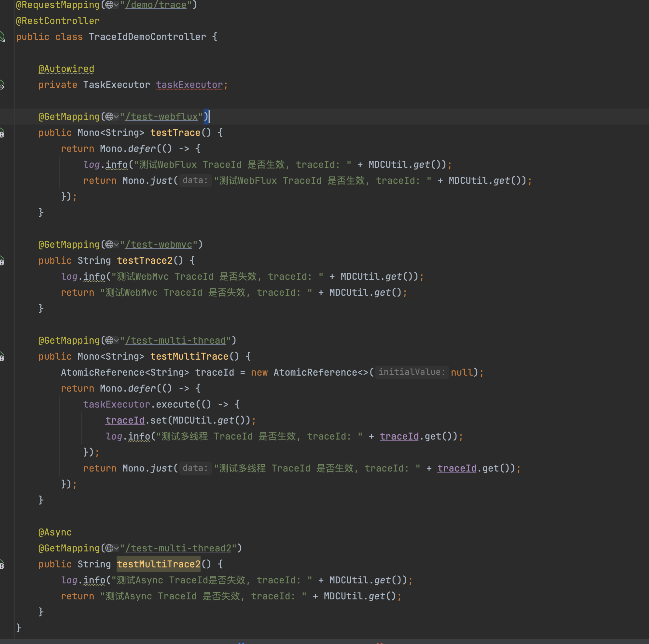Click the globe icon beside /demo/trace mapping
Viewport: 649px width, 644px height.
(109, 5)
